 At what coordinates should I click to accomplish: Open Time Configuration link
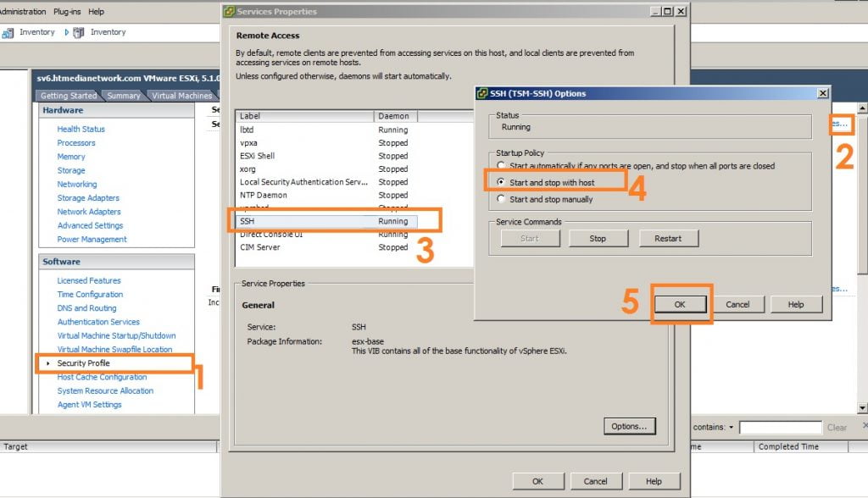[x=90, y=295]
